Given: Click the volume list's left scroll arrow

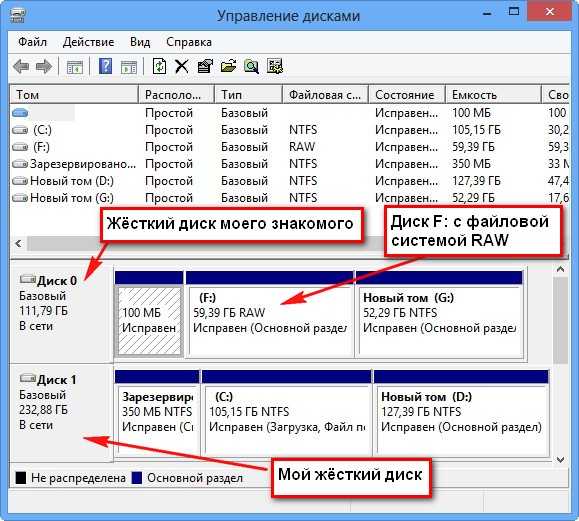Looking at the screenshot, I should tap(18, 244).
